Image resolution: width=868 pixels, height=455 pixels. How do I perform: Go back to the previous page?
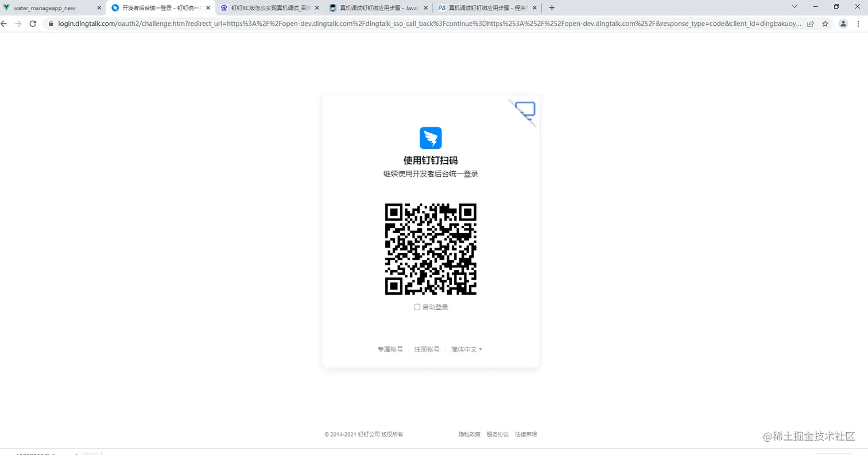(x=6, y=24)
